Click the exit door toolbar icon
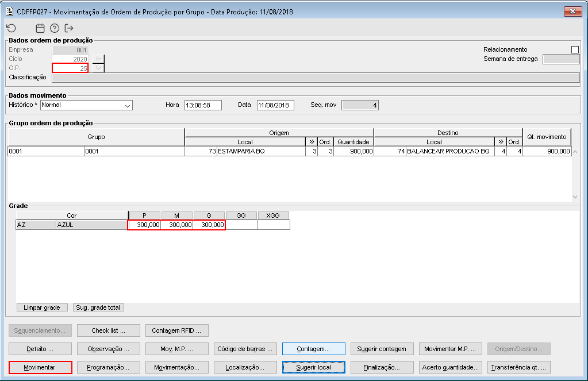 pyautogui.click(x=69, y=28)
